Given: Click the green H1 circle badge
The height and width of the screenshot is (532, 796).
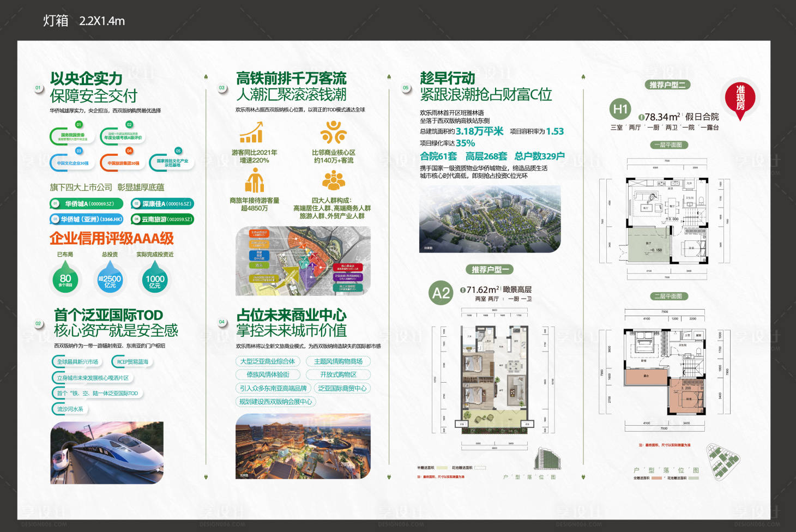Looking at the screenshot, I should [620, 110].
